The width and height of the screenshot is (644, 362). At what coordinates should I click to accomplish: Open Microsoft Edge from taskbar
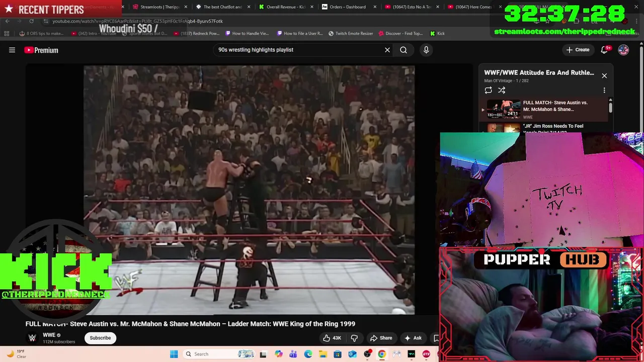pyautogui.click(x=308, y=354)
